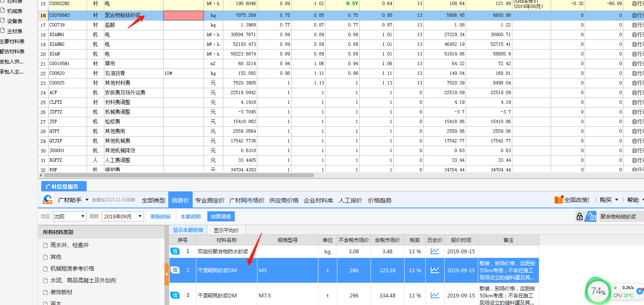
Task: Open the 购买 dropdown menu
Action: click(609, 200)
